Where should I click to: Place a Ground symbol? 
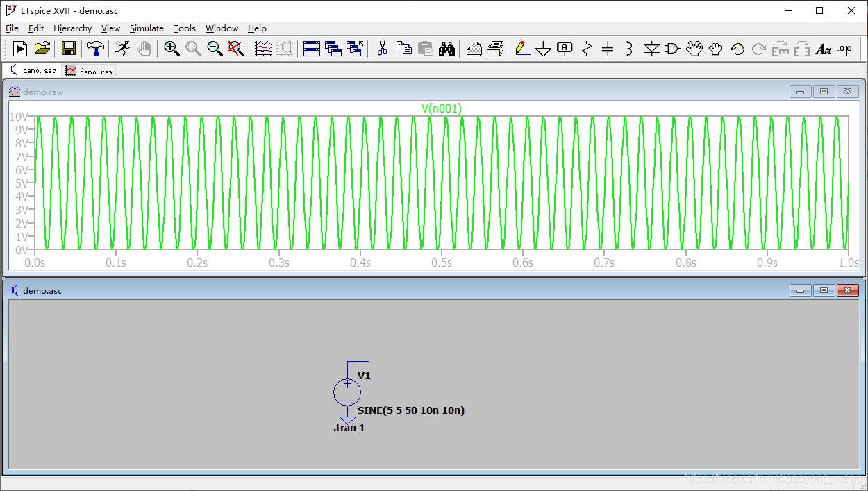click(544, 49)
